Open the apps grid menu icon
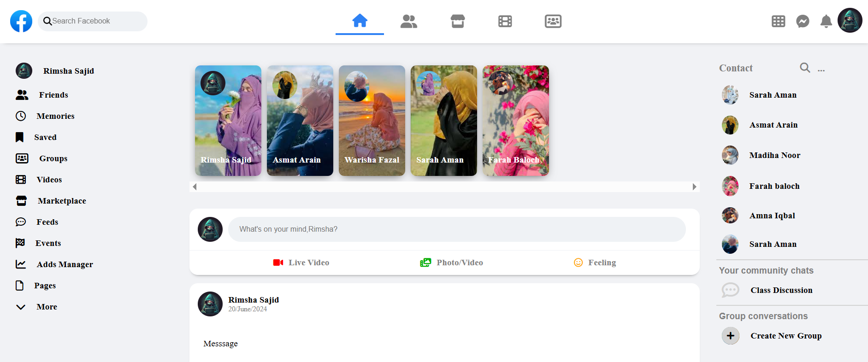This screenshot has height=362, width=868. [x=779, y=21]
